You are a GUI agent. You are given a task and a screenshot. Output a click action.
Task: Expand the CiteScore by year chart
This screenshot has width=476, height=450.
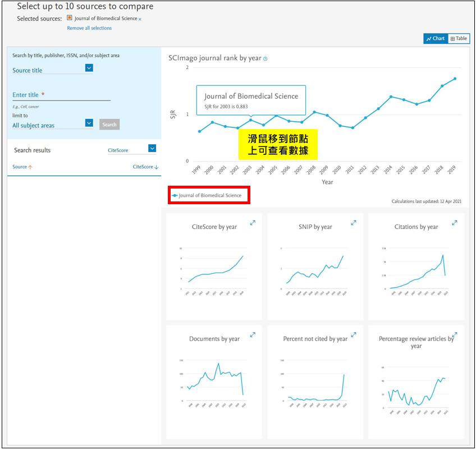(x=253, y=223)
